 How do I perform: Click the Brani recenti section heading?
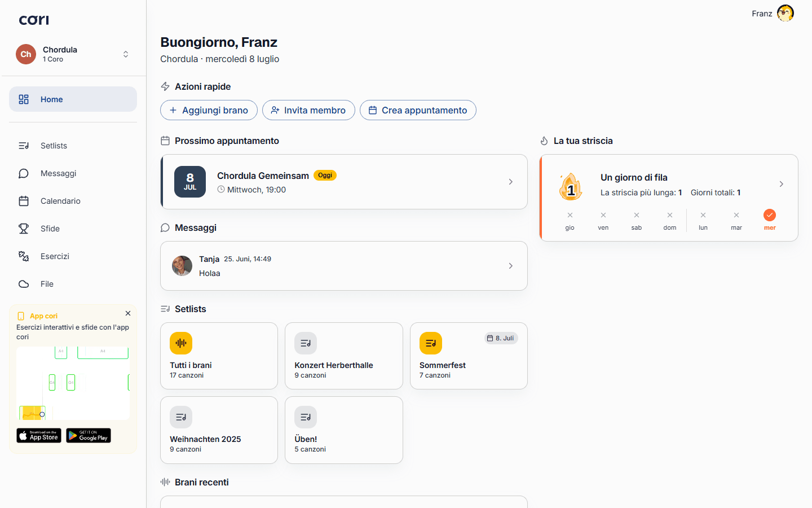pyautogui.click(x=202, y=482)
